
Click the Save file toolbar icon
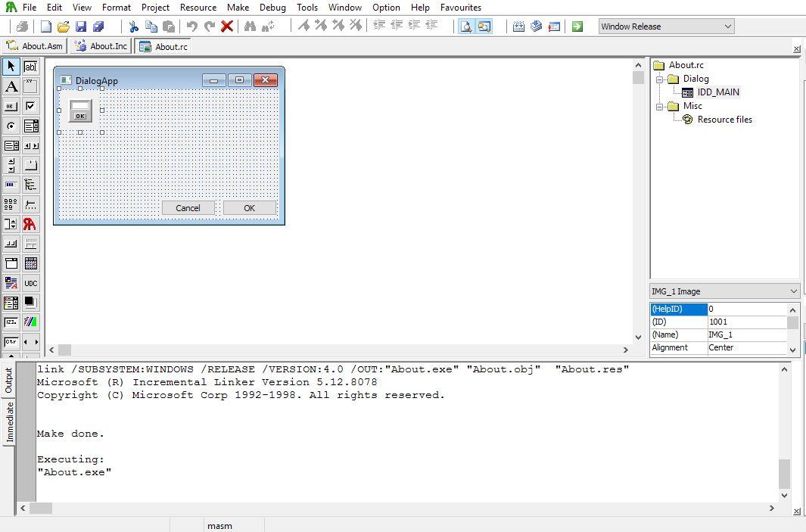(x=81, y=26)
